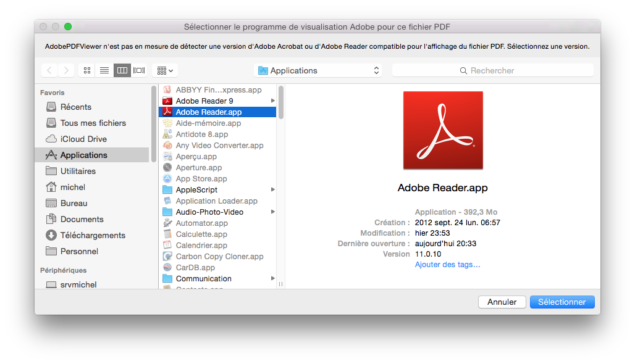The height and width of the screenshot is (364, 635).
Task: Select Aperture.app in list
Action: click(x=217, y=167)
